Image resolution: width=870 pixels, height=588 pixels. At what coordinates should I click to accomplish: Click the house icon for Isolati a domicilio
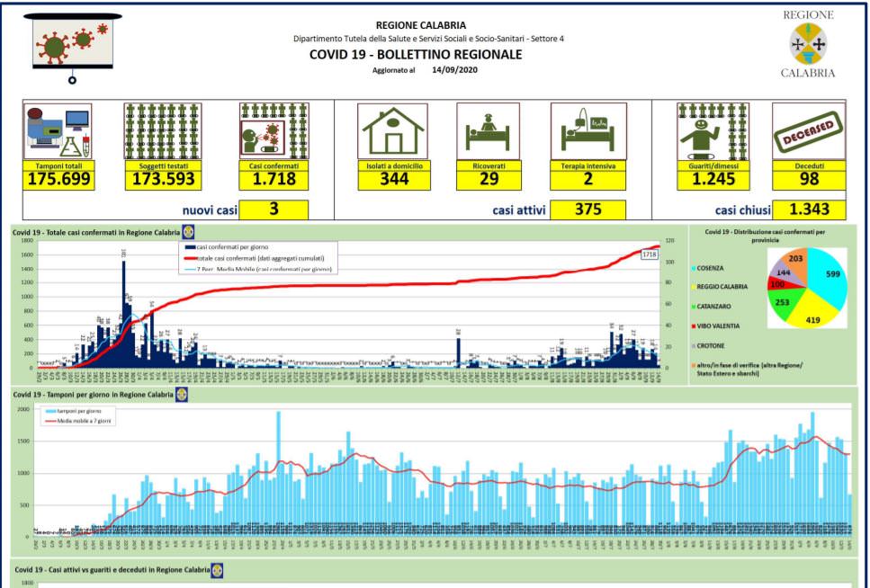point(393,131)
